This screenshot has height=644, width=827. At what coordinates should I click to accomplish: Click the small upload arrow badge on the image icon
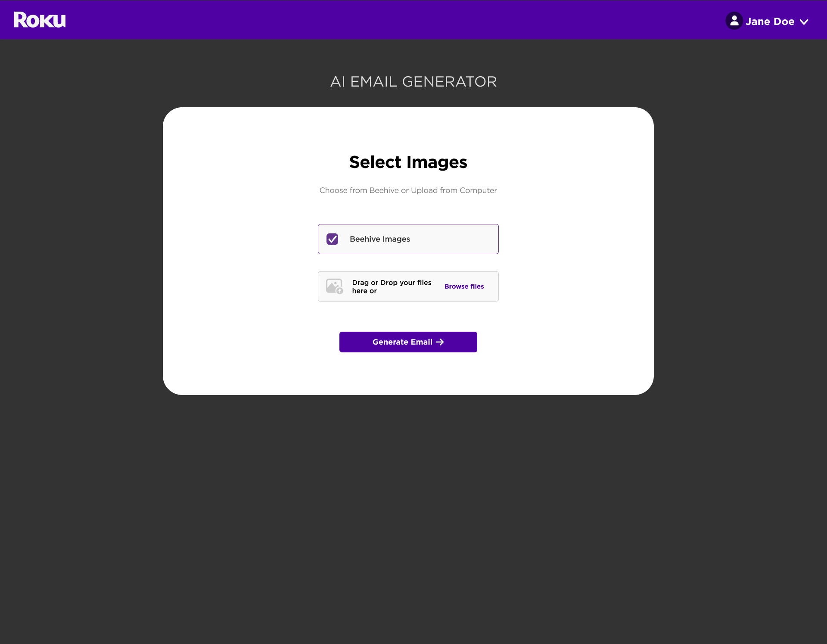(x=340, y=291)
